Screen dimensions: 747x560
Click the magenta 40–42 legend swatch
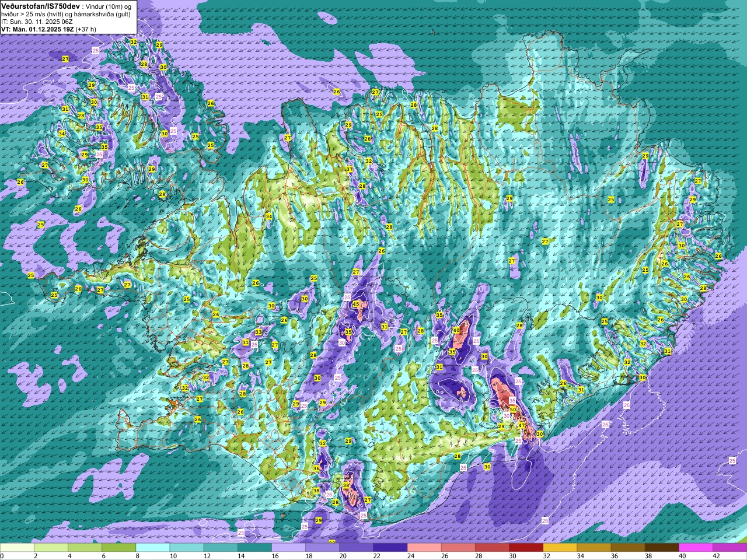pos(696,548)
